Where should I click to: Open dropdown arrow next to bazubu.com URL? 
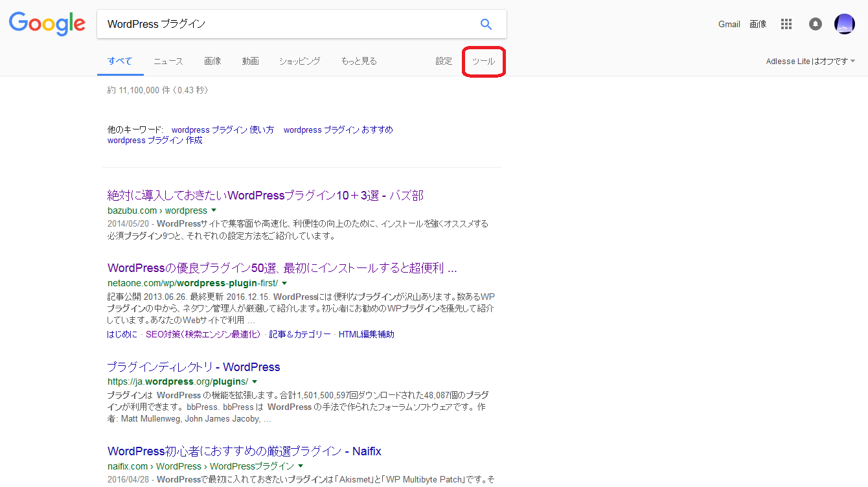pos(214,210)
